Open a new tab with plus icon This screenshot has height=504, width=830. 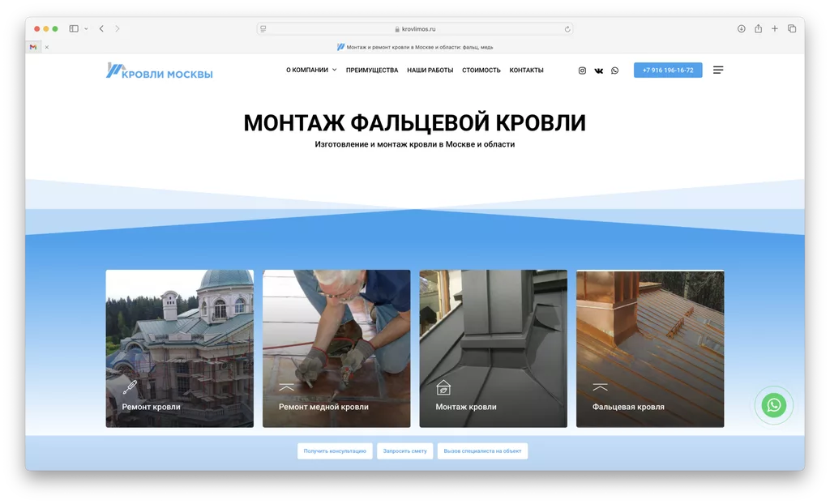pos(774,28)
